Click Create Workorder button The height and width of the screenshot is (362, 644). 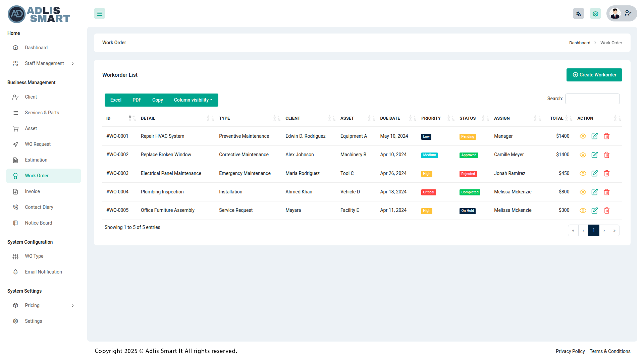coord(594,75)
